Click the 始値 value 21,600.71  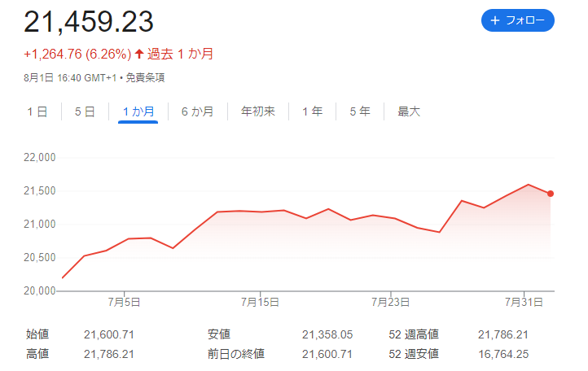tap(109, 334)
